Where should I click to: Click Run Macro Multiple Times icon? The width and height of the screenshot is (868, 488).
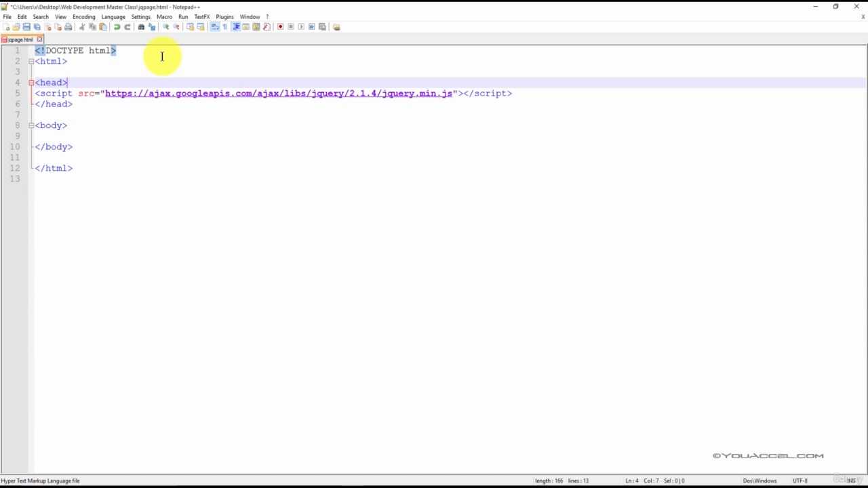312,27
